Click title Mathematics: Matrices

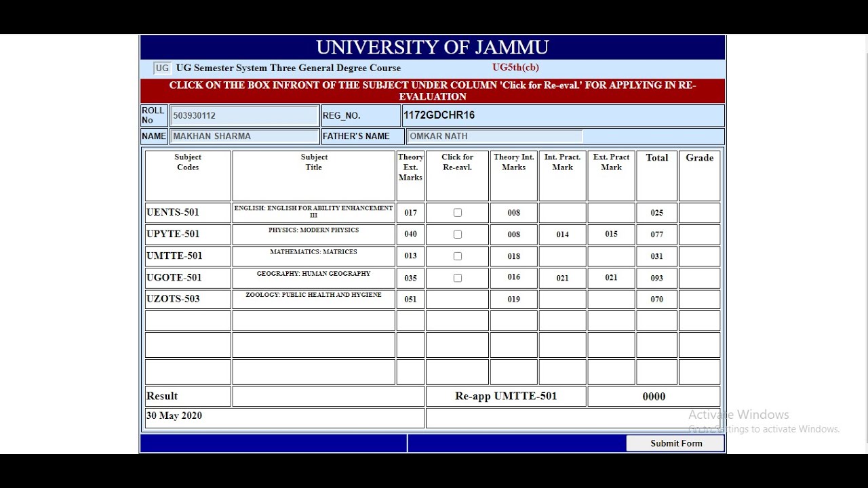(313, 251)
